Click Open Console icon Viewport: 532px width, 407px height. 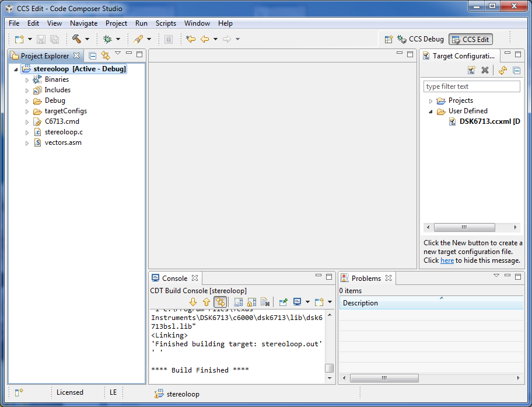319,302
